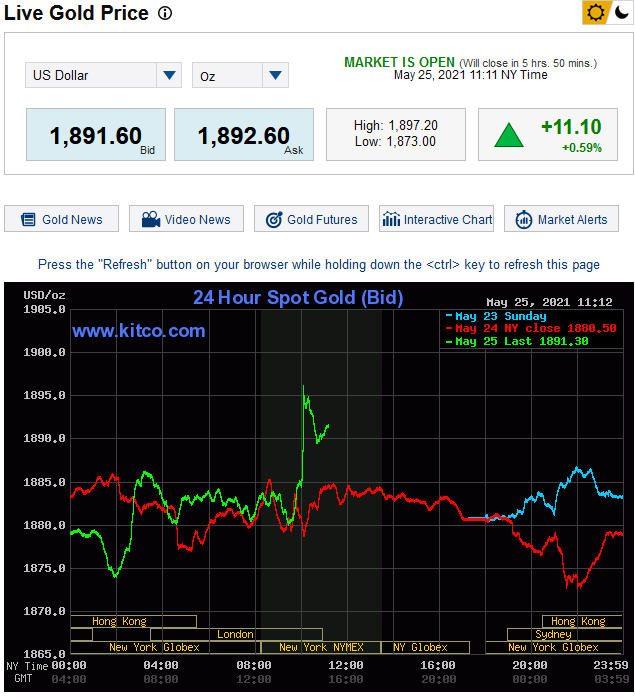Open the Oz weight unit dropdown
The image size is (635, 697).
240,75
